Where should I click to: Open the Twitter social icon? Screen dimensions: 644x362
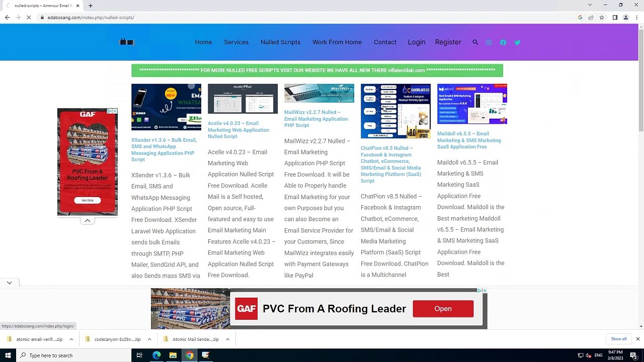pyautogui.click(x=517, y=42)
